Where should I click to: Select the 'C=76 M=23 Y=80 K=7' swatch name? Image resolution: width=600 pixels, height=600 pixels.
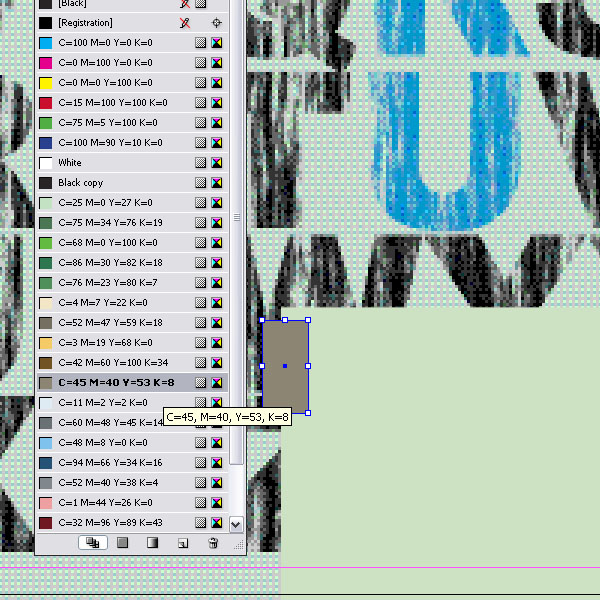(108, 283)
